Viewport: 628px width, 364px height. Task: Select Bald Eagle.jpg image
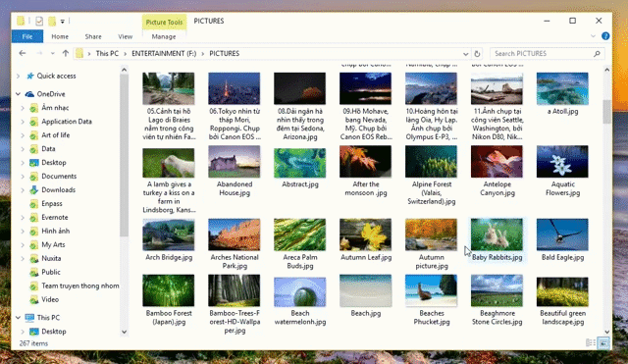click(562, 234)
